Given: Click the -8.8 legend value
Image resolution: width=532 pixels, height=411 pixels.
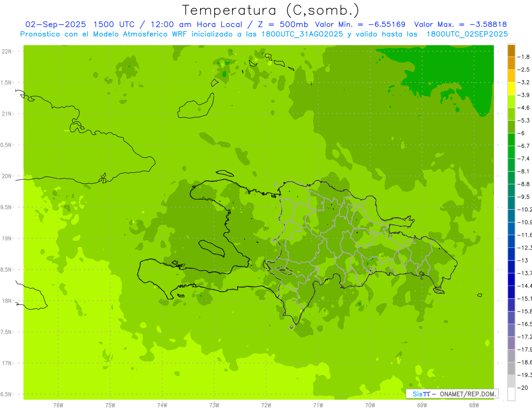Looking at the screenshot, I should pos(524,184).
